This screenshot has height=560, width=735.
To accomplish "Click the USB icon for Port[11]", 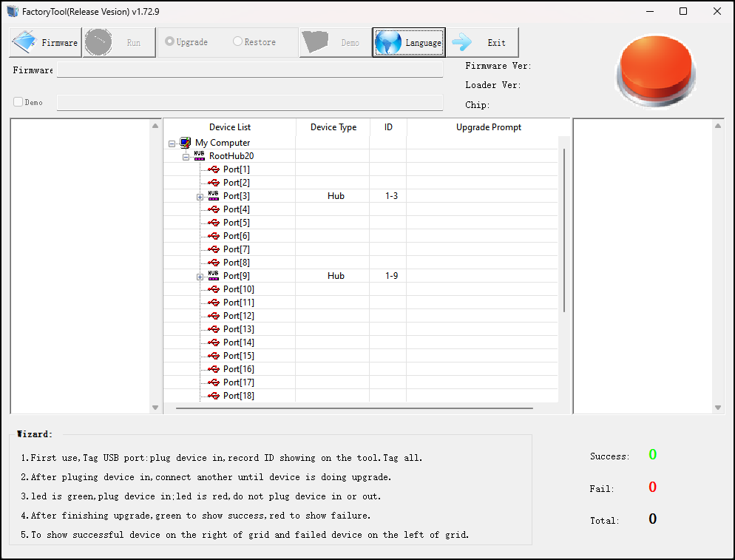I will pyautogui.click(x=214, y=303).
